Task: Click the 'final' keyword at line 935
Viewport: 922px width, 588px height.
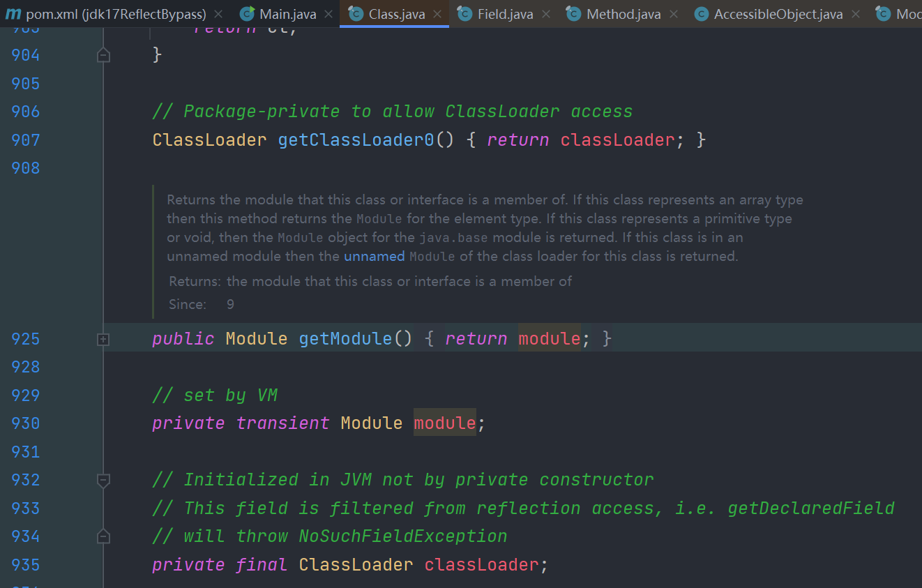Action: pos(262,565)
